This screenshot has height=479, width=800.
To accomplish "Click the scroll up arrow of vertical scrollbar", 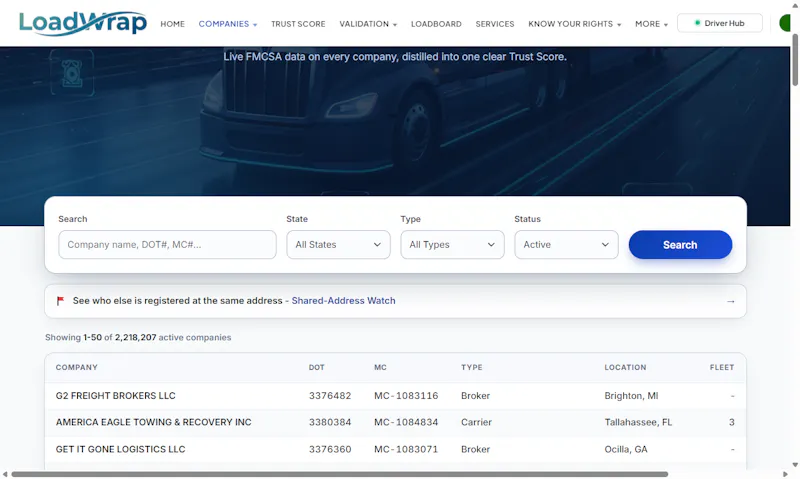I will 795,5.
